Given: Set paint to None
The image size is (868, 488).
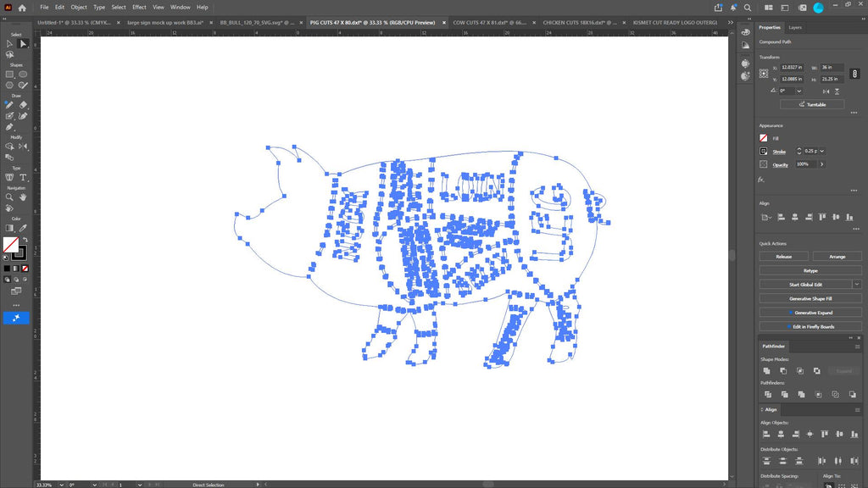Looking at the screenshot, I should coord(25,269).
